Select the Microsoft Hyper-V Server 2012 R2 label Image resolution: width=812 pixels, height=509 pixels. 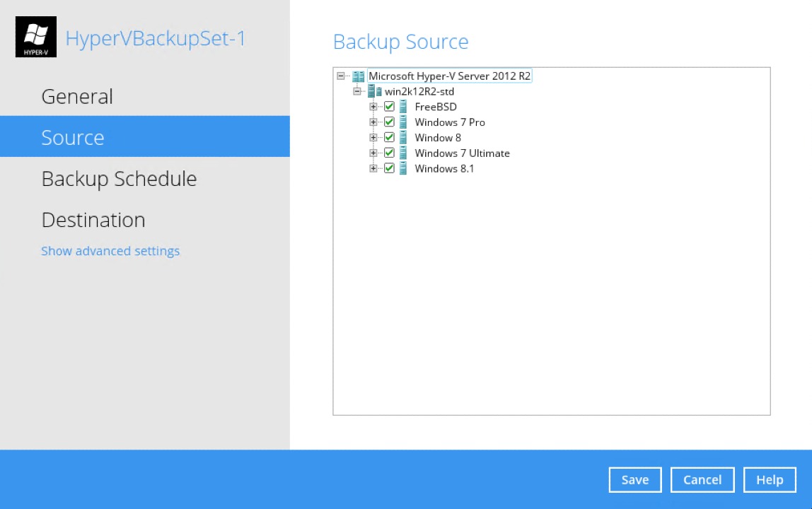450,76
